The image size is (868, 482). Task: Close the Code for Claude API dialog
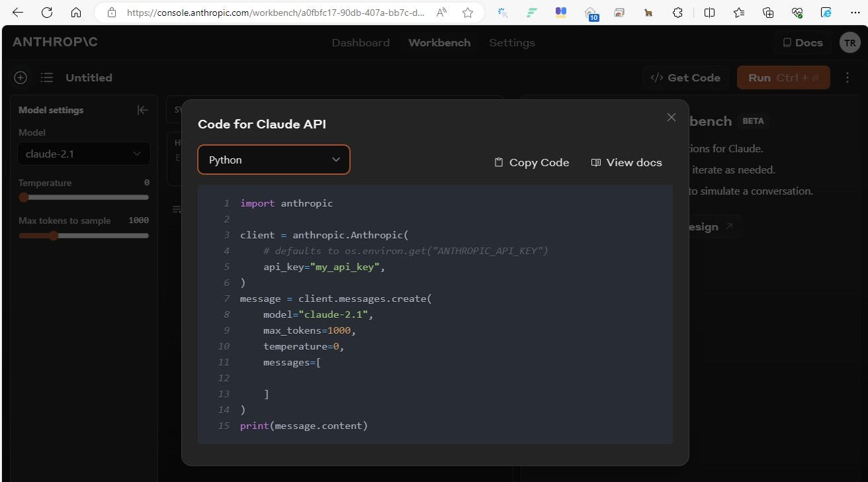click(672, 117)
